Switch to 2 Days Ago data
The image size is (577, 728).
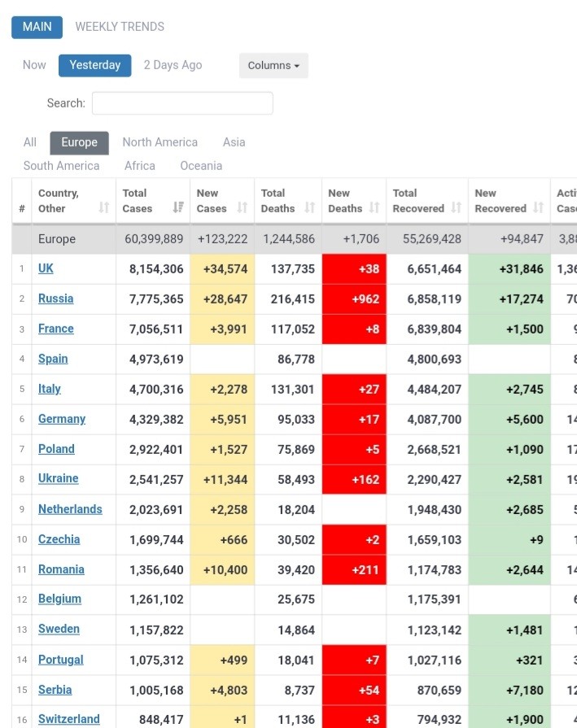[x=173, y=65]
